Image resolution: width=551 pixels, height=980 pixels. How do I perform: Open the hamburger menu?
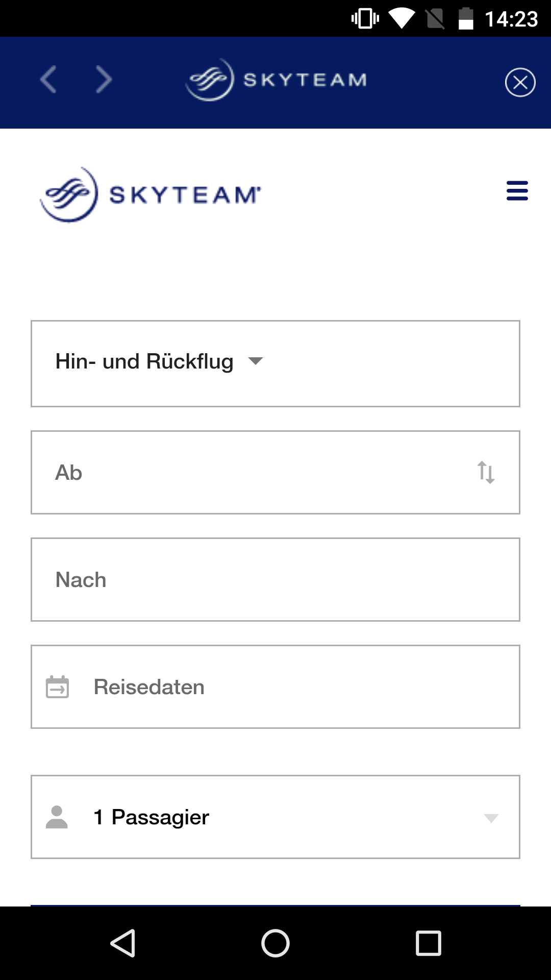[x=517, y=190]
